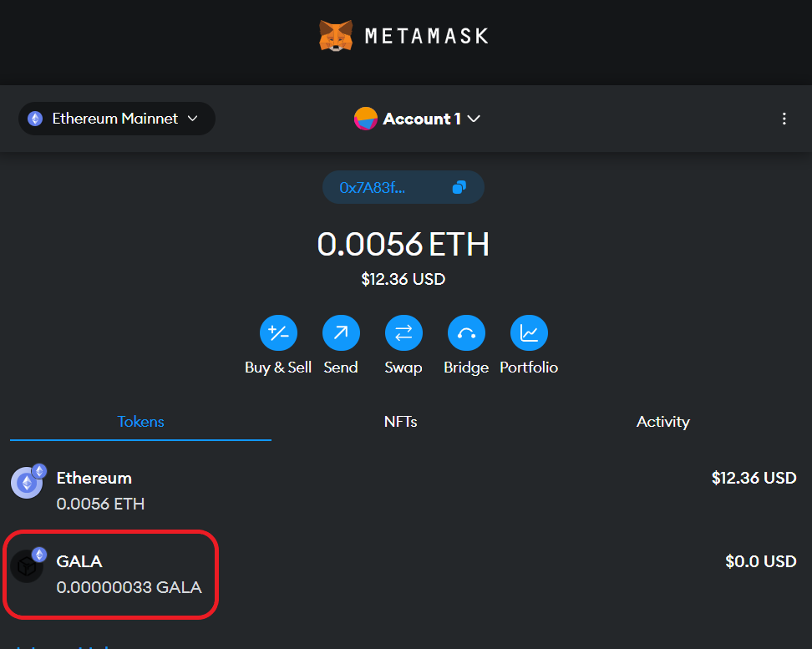Click the GALA token name
Image resolution: width=812 pixels, height=649 pixels.
click(79, 561)
